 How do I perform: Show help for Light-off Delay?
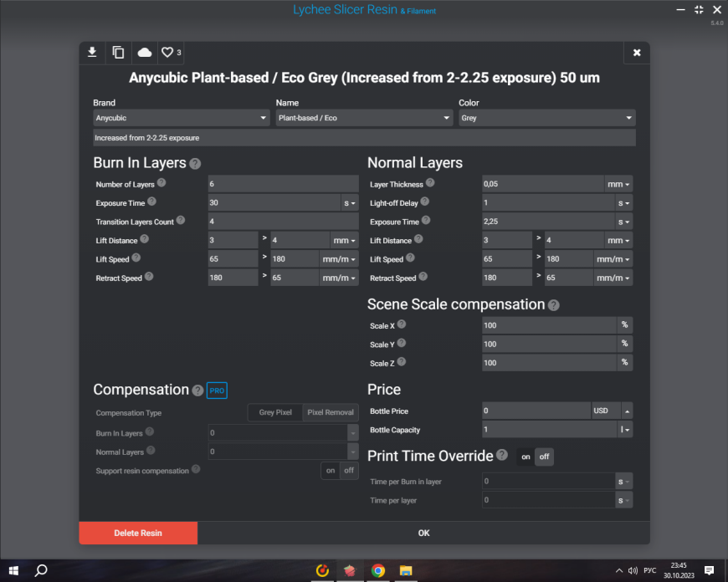(425, 202)
